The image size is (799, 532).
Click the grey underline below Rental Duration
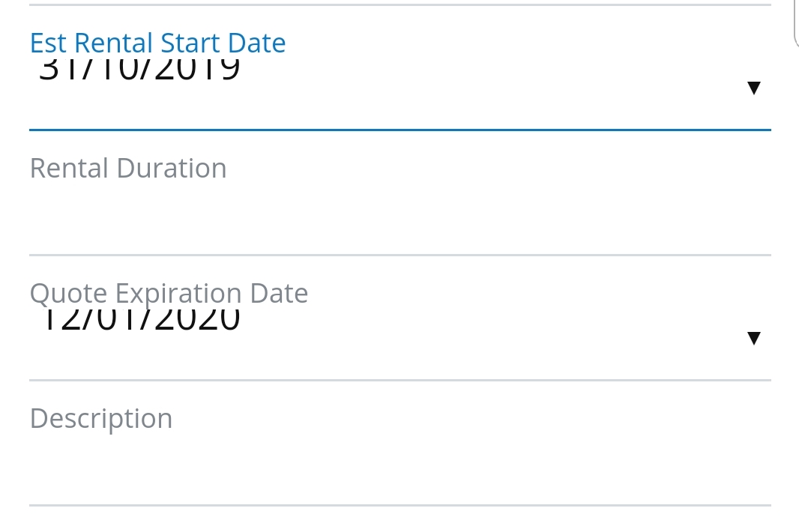(x=399, y=255)
